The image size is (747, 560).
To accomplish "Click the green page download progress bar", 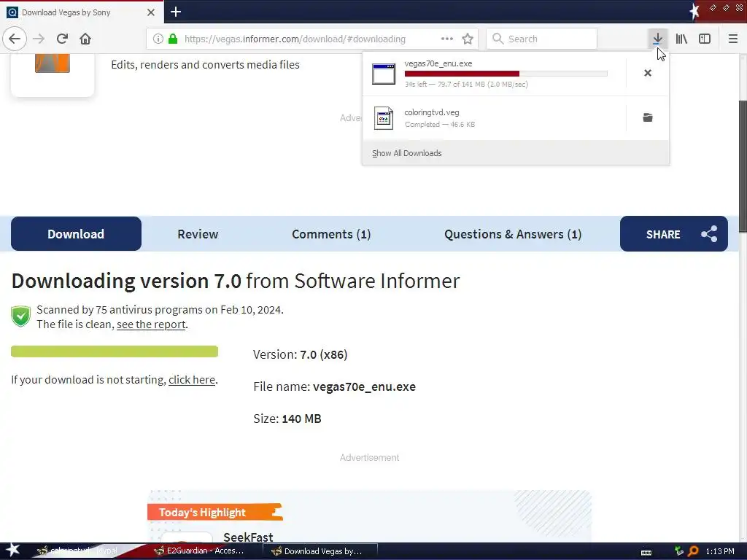I will (115, 351).
